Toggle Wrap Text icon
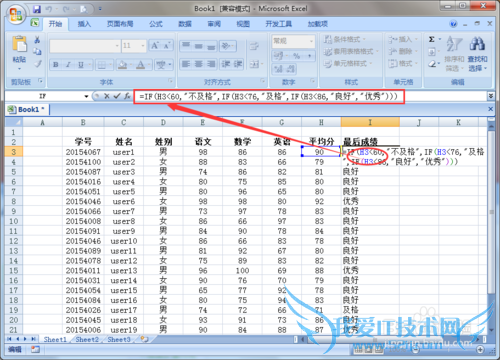 point(254,46)
